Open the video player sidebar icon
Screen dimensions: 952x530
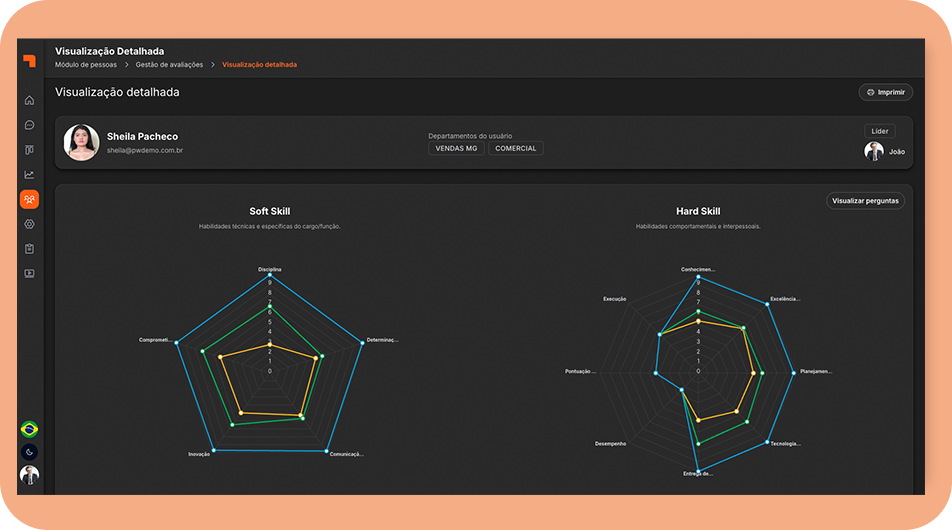point(29,273)
